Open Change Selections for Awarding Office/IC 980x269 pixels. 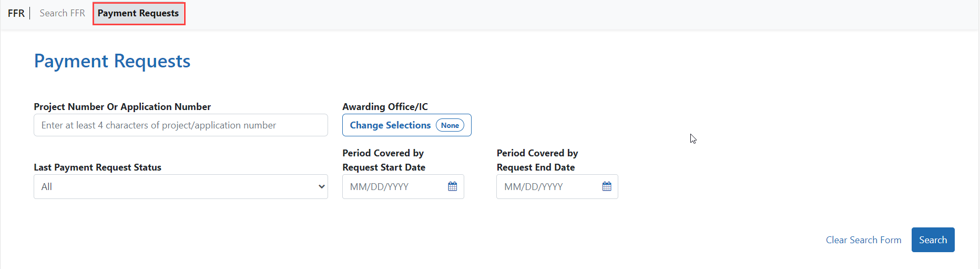click(x=390, y=125)
